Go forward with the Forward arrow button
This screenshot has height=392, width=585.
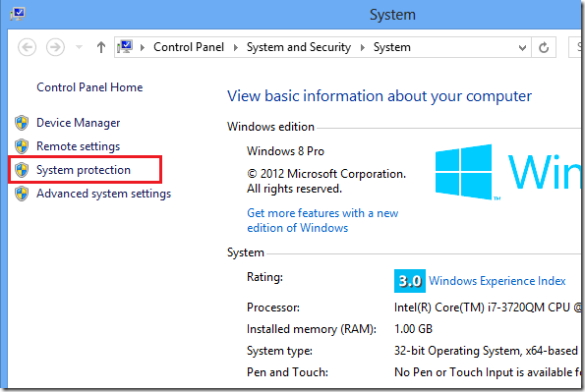pyautogui.click(x=55, y=47)
